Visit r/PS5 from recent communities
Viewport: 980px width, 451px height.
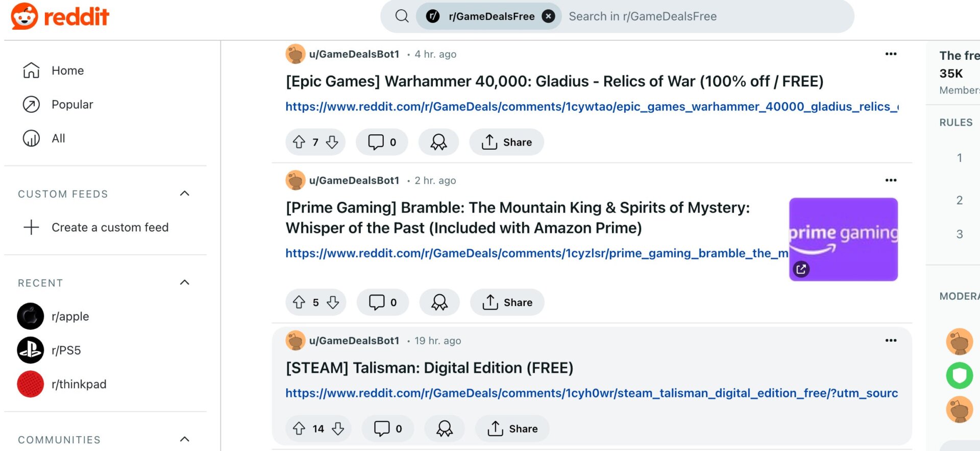[67, 350]
